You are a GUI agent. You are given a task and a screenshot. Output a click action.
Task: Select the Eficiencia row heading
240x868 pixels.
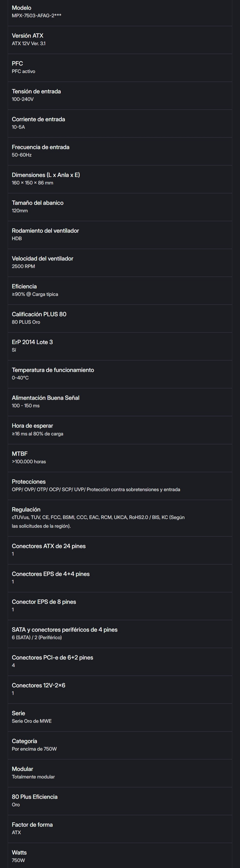(24, 286)
